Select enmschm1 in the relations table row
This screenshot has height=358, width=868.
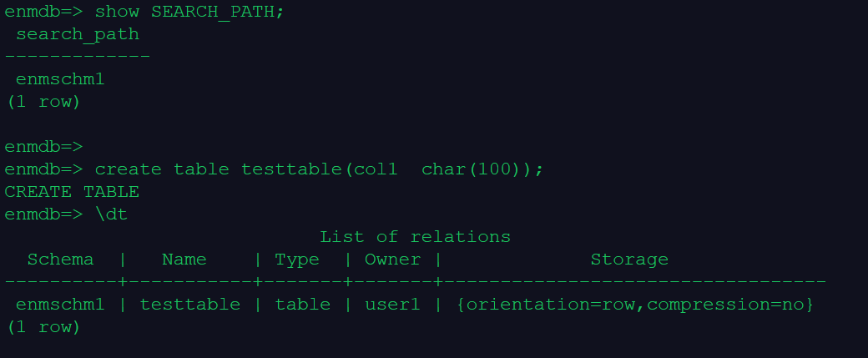click(60, 305)
